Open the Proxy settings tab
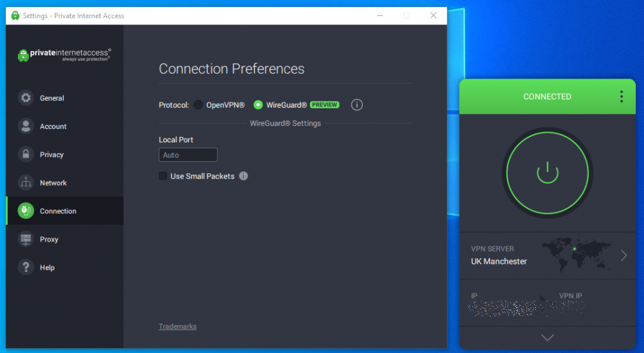Image resolution: width=644 pixels, height=353 pixels. [65, 239]
